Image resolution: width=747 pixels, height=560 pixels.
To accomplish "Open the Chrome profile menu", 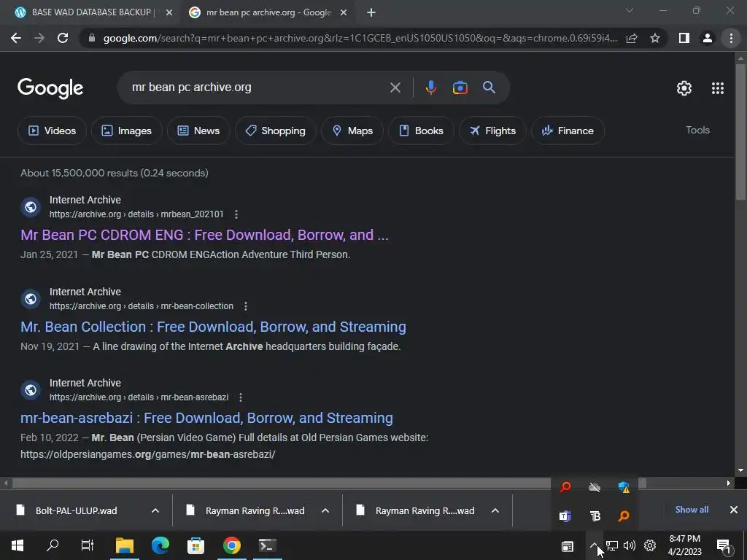I will (708, 38).
